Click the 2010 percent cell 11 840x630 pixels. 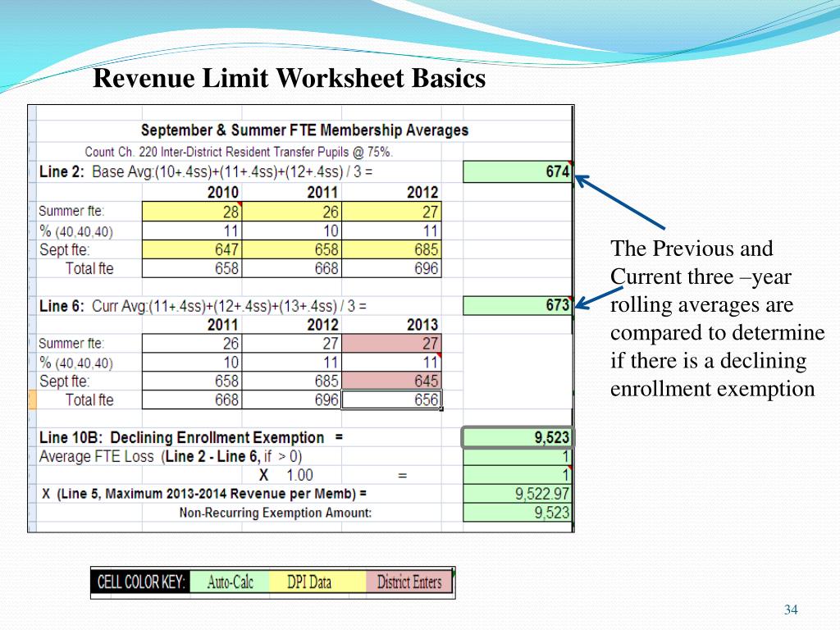tap(192, 231)
